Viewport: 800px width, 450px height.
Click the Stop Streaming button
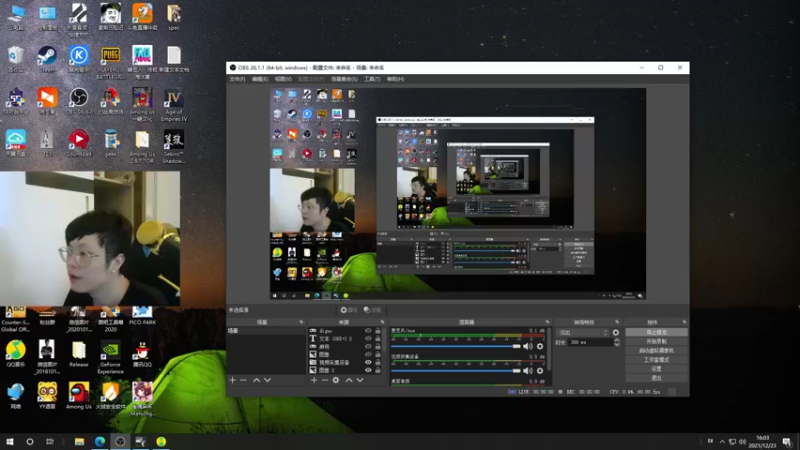point(657,332)
